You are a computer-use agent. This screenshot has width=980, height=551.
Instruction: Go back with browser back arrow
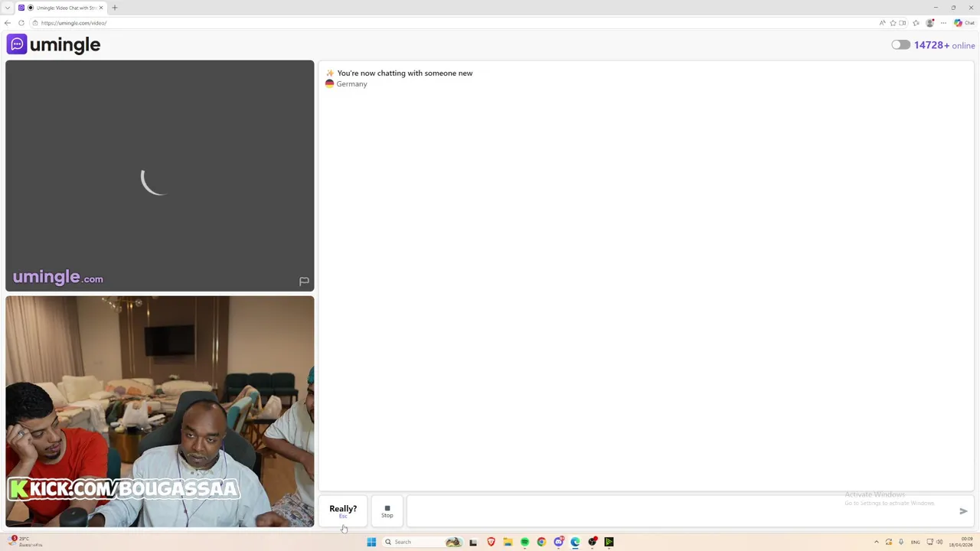coord(8,23)
